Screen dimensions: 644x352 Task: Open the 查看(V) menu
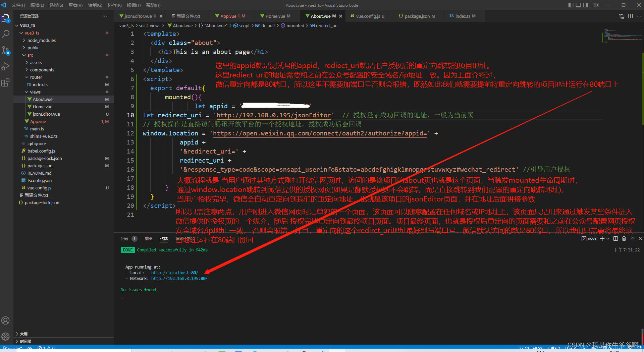point(75,5)
